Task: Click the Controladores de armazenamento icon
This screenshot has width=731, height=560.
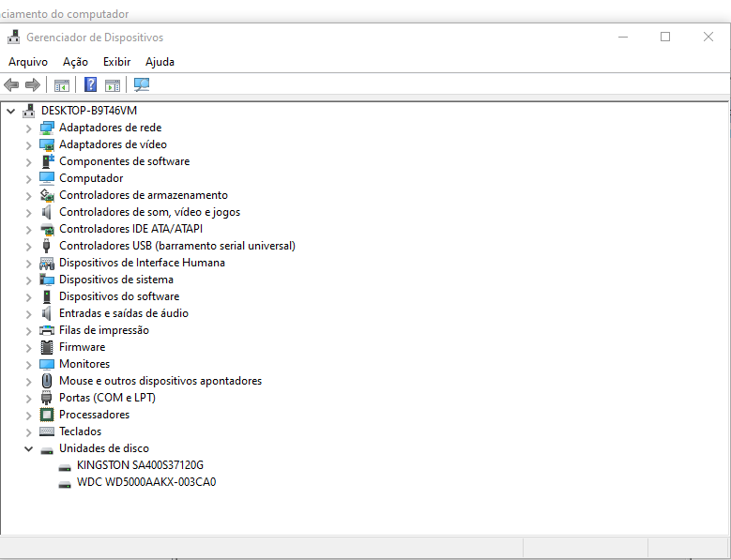Action: pos(47,195)
